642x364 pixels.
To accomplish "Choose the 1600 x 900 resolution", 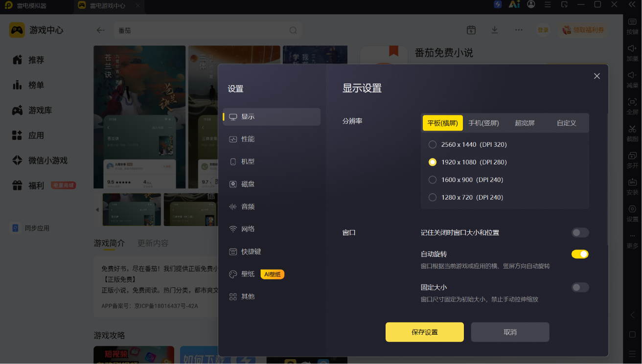I will (x=466, y=180).
